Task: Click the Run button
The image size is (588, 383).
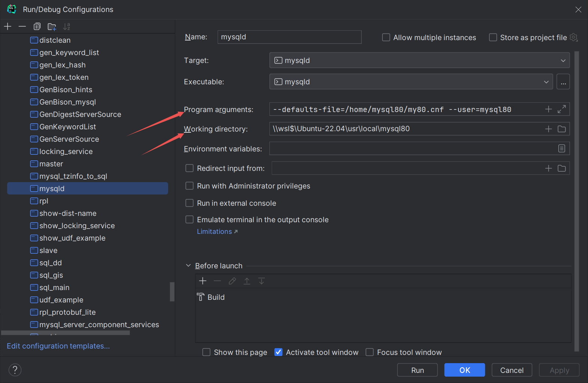Action: coord(417,370)
